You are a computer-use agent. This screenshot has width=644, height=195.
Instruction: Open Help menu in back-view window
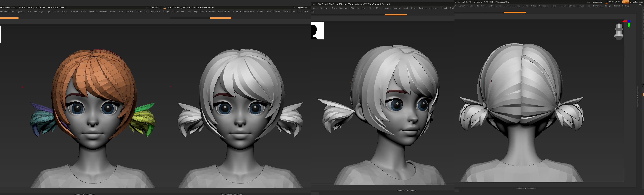[627, 6]
